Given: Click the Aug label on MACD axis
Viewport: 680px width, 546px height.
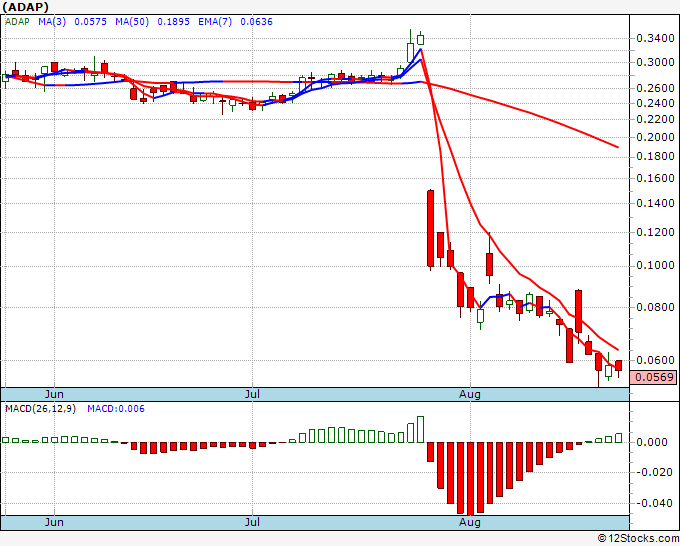Looking at the screenshot, I should pyautogui.click(x=470, y=522).
